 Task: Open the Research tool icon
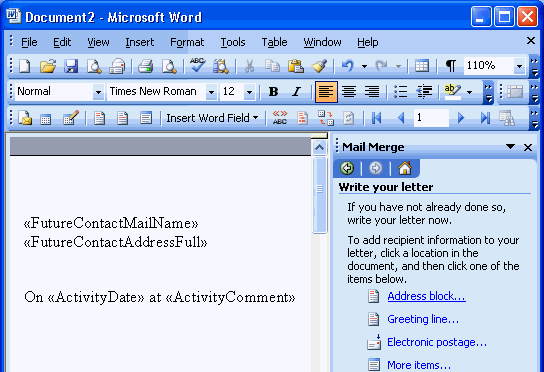click(x=221, y=66)
